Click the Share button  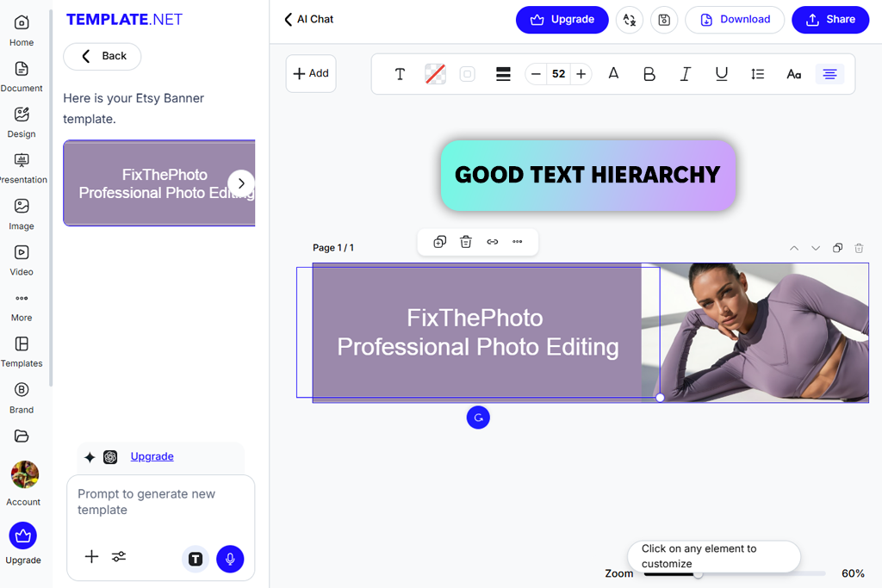[x=830, y=20]
